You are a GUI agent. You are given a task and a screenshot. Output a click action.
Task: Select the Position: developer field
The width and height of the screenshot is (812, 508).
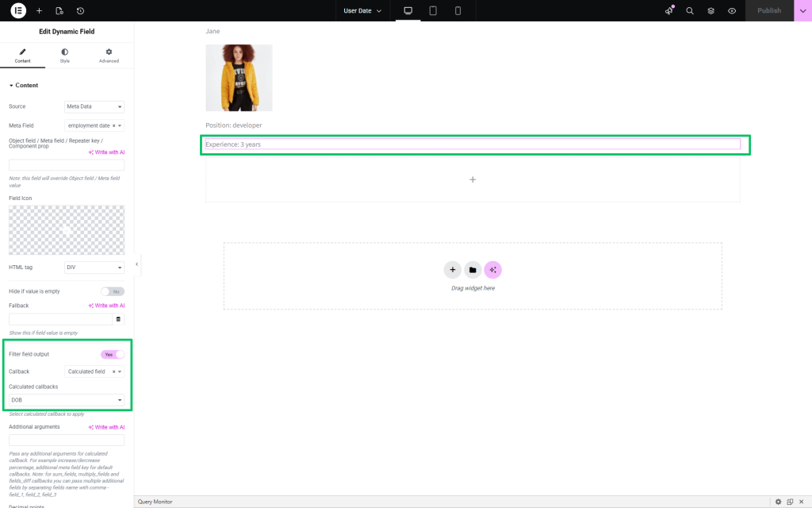click(x=234, y=125)
